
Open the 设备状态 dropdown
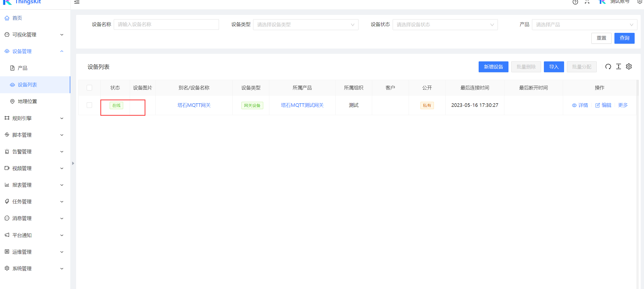(x=445, y=25)
